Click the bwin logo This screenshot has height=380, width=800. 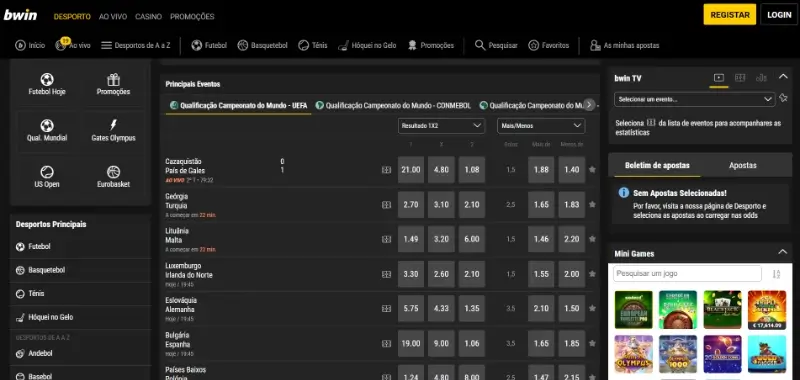coord(20,15)
